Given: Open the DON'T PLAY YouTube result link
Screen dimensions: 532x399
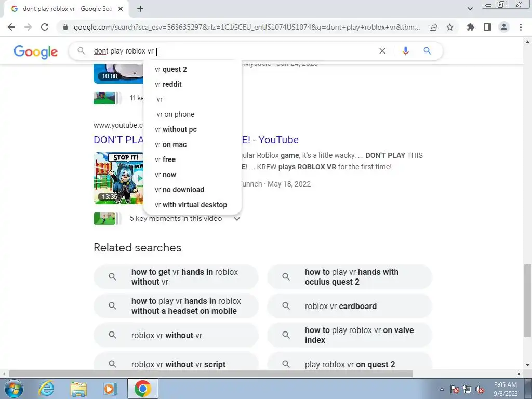Looking at the screenshot, I should pos(270,140).
